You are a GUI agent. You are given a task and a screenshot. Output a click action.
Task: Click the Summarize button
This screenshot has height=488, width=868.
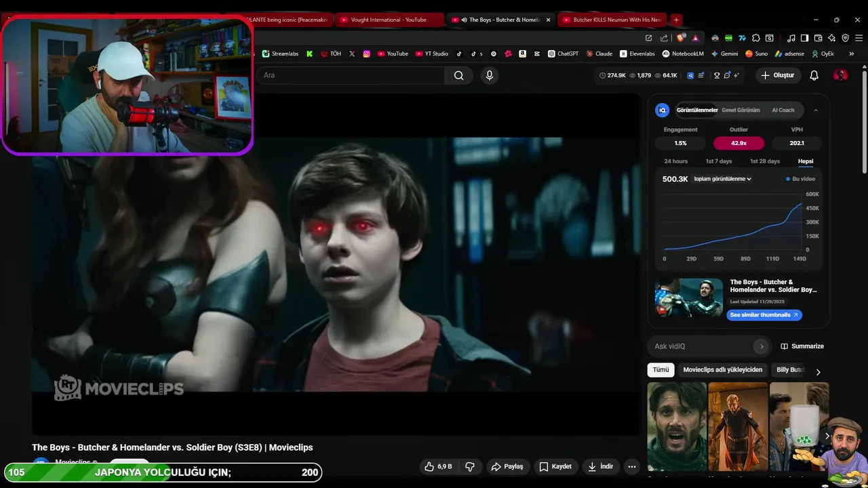click(802, 346)
